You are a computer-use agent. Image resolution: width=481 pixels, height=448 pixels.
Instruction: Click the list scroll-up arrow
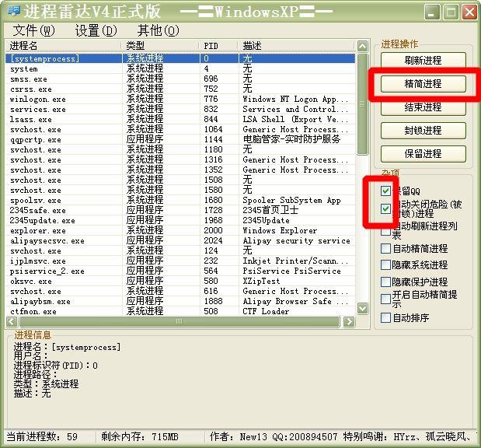362,47
